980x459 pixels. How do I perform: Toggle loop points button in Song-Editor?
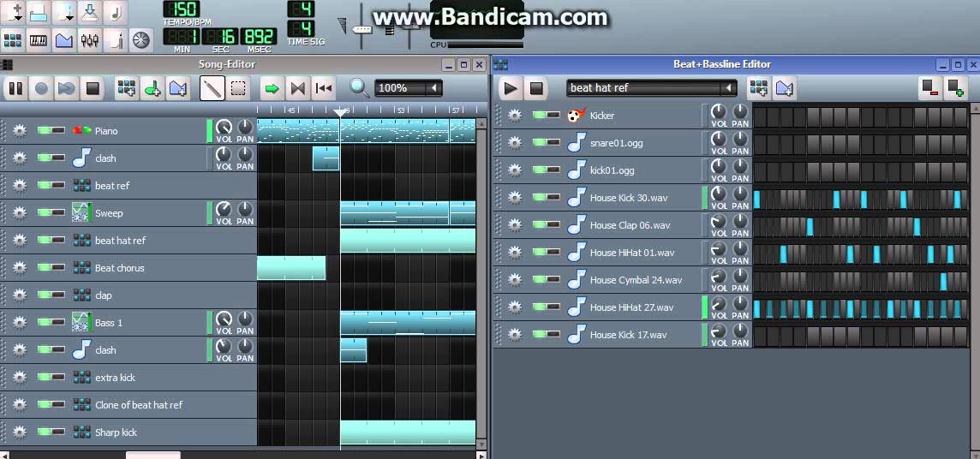tap(298, 88)
